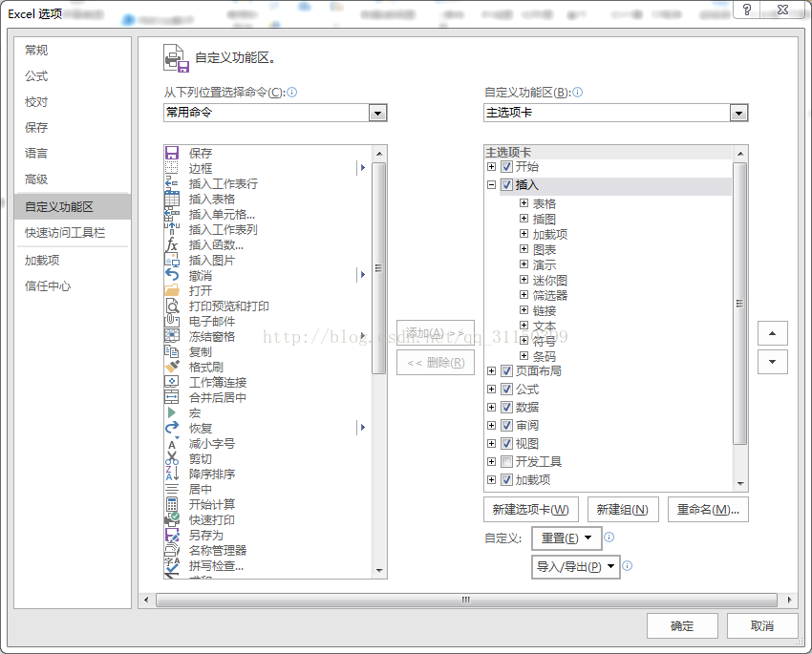Click the 插入函数 fx icon
Screen dimensions: 812x654
click(172, 244)
